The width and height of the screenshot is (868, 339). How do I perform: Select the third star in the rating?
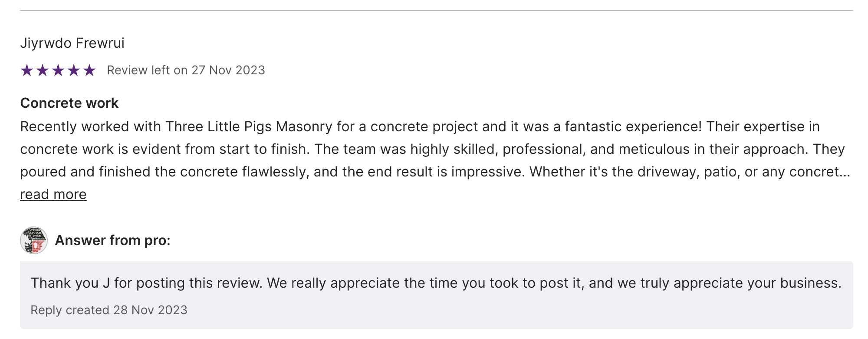(x=58, y=70)
